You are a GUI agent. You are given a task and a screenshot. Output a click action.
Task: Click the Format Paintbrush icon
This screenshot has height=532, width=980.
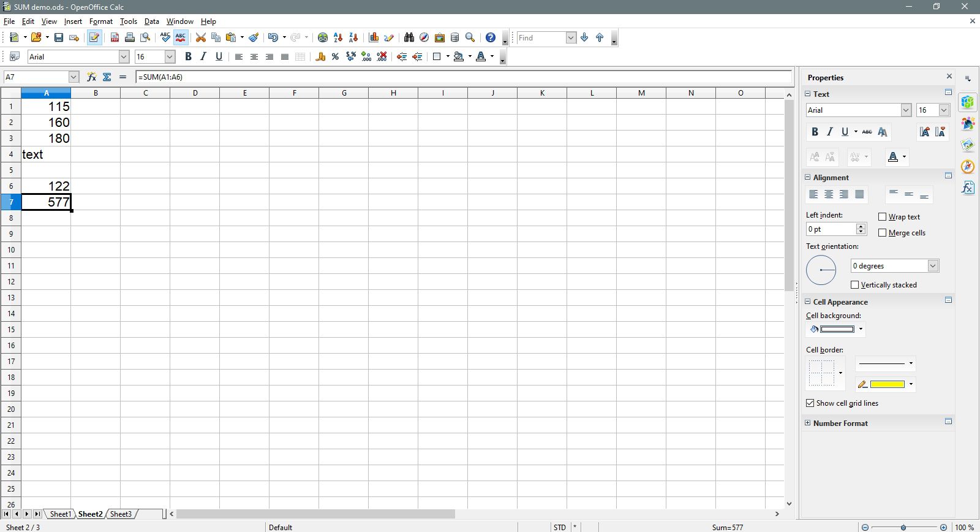click(254, 38)
